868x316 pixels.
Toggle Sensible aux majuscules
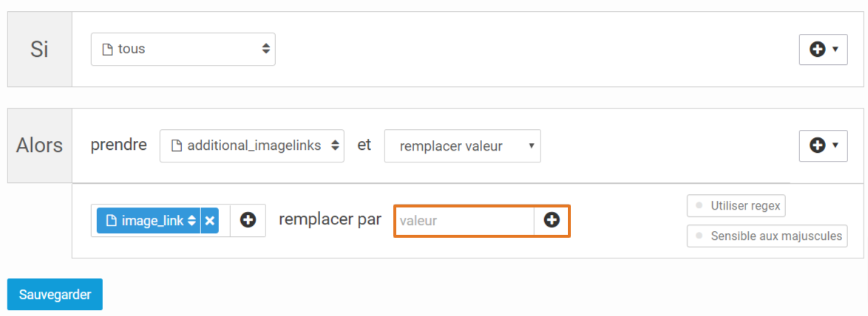point(767,236)
